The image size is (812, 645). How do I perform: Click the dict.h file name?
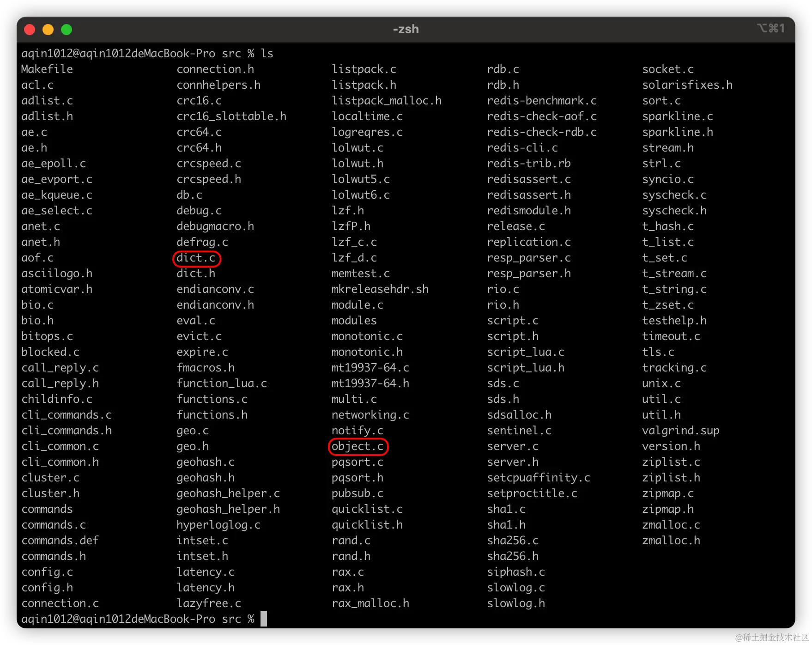pyautogui.click(x=196, y=274)
